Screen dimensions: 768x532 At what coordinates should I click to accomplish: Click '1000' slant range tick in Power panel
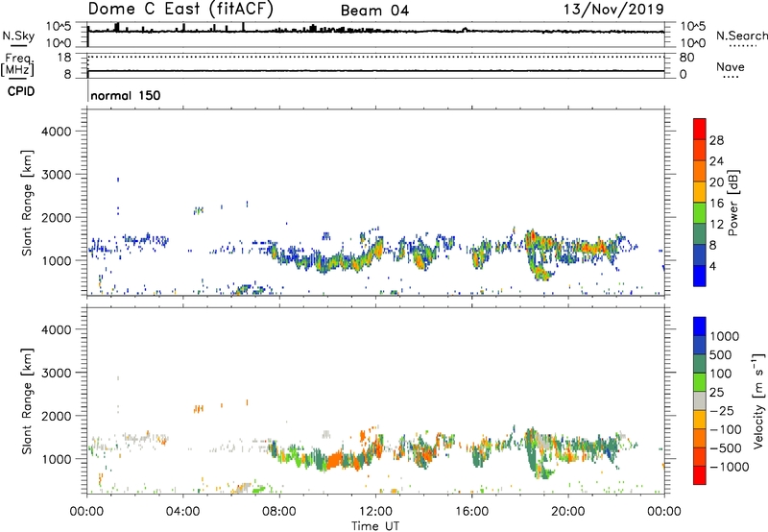57,260
